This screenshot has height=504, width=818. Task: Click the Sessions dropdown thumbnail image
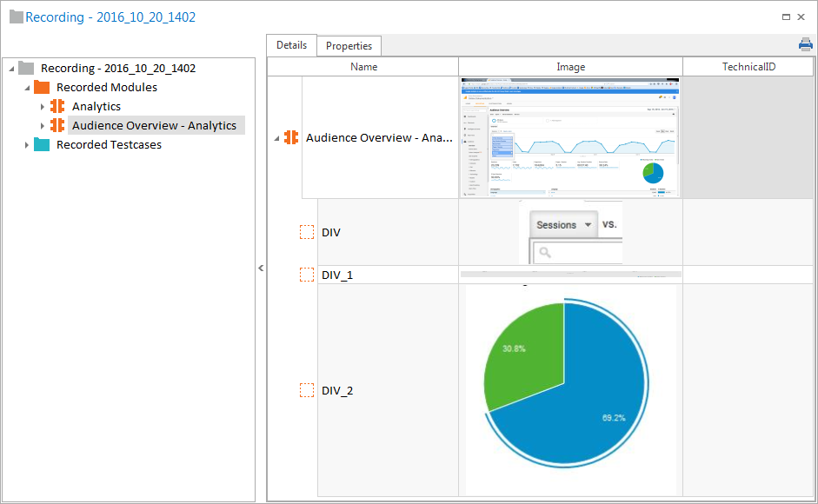(x=570, y=232)
